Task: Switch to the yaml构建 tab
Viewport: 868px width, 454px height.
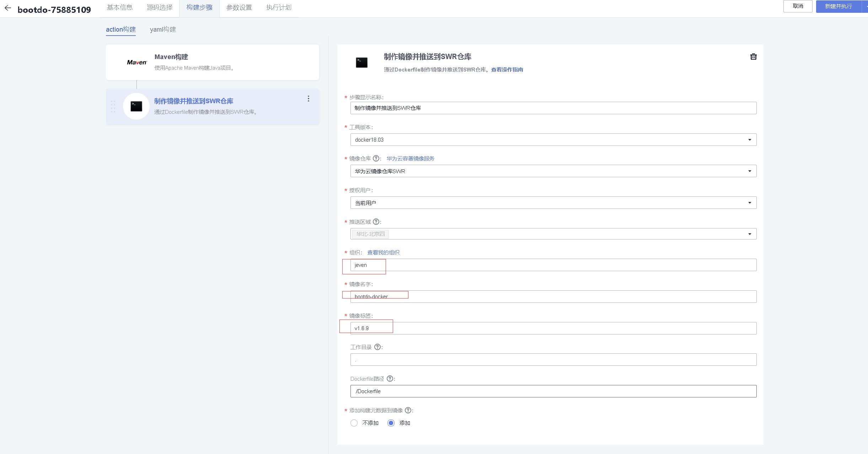Action: (x=163, y=29)
